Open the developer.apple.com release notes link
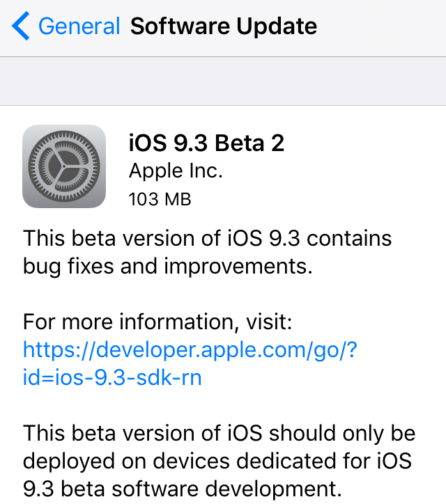Viewport: 446px width, 504px height. point(190,349)
